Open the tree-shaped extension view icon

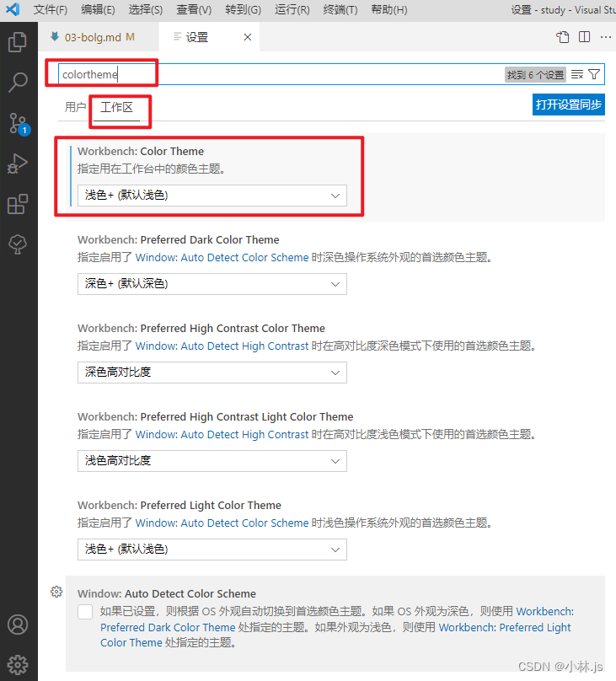click(18, 244)
